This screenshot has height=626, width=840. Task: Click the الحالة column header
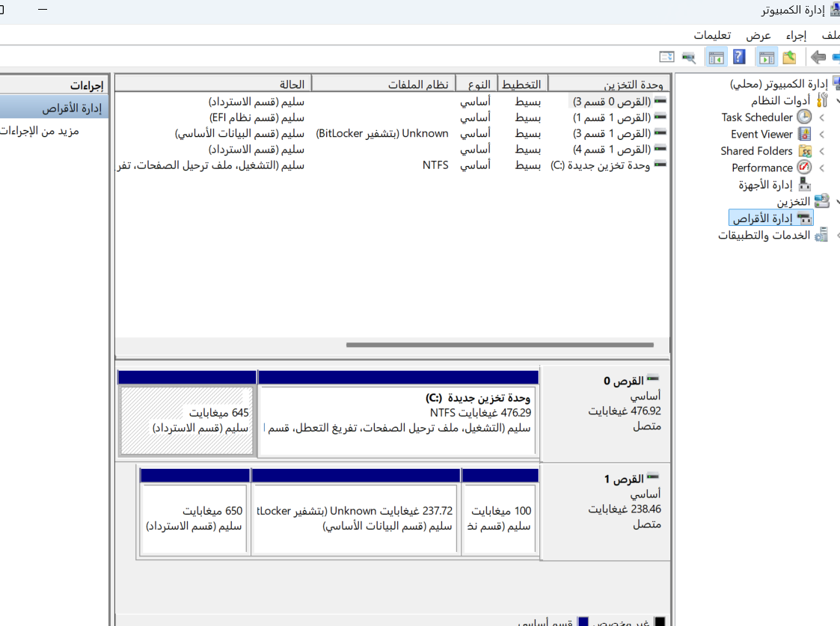(x=291, y=85)
